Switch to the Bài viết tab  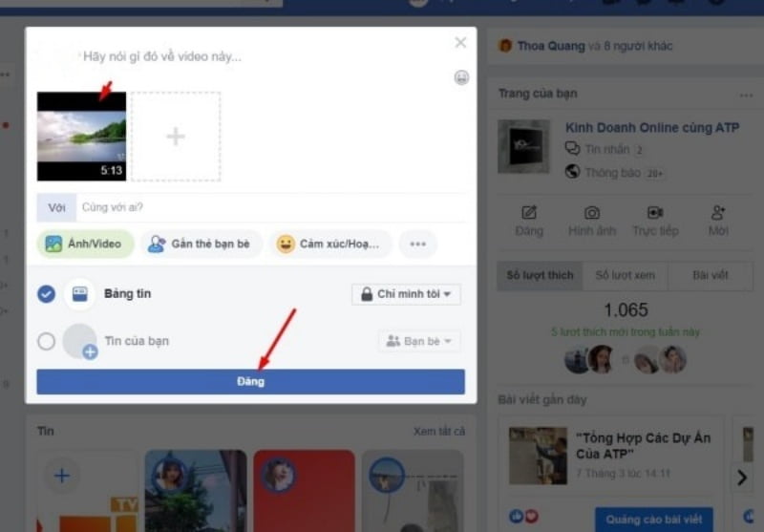(711, 275)
